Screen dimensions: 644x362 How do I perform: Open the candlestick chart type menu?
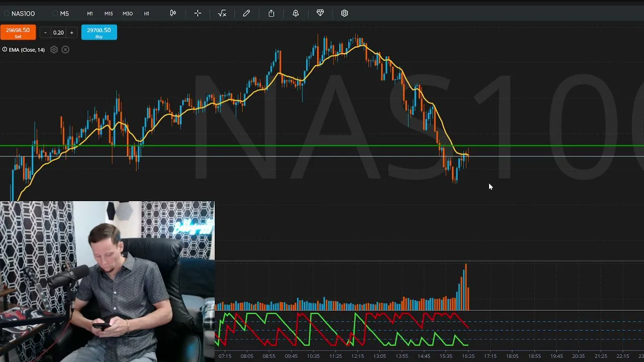point(173,13)
